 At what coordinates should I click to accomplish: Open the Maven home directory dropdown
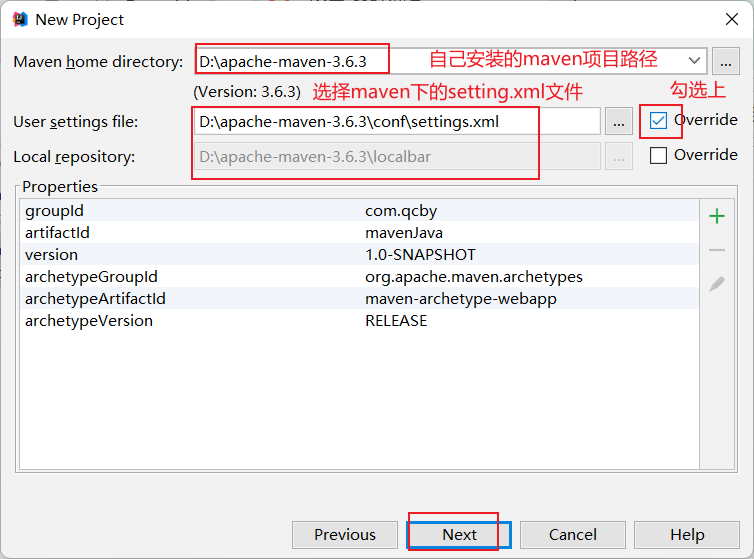pos(694,61)
